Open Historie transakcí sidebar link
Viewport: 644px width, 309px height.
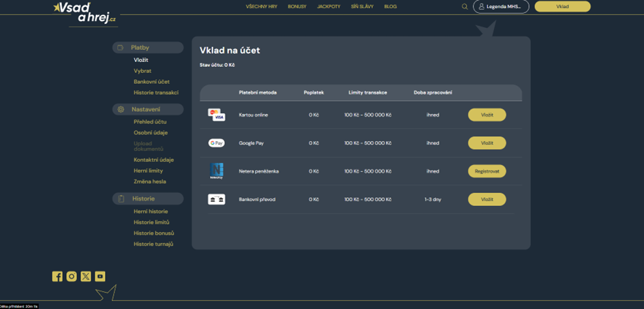(x=156, y=93)
